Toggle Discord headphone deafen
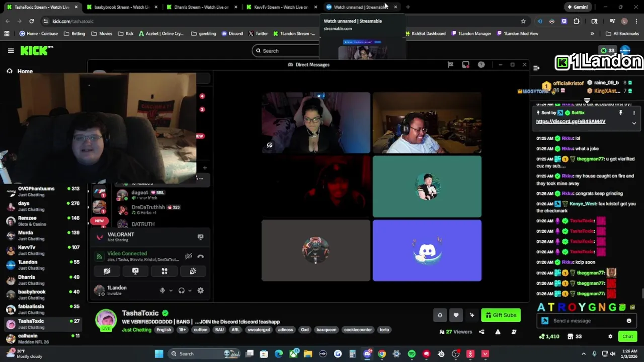Viewport: 644px width, 362px height. pyautogui.click(x=181, y=290)
